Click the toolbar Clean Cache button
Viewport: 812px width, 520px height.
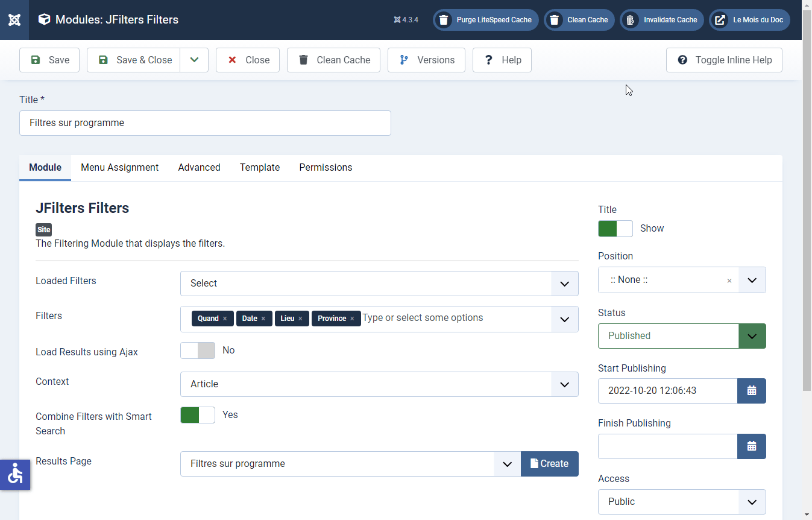[333, 60]
